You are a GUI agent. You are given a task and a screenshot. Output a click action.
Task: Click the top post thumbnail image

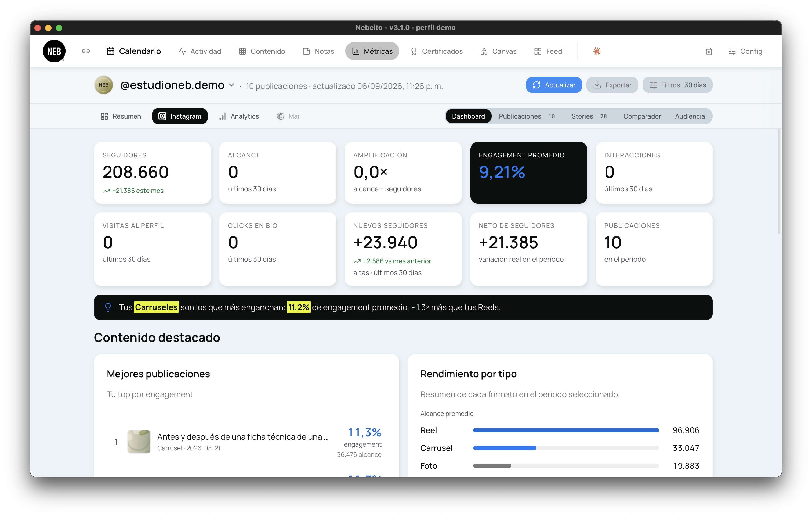tap(139, 442)
